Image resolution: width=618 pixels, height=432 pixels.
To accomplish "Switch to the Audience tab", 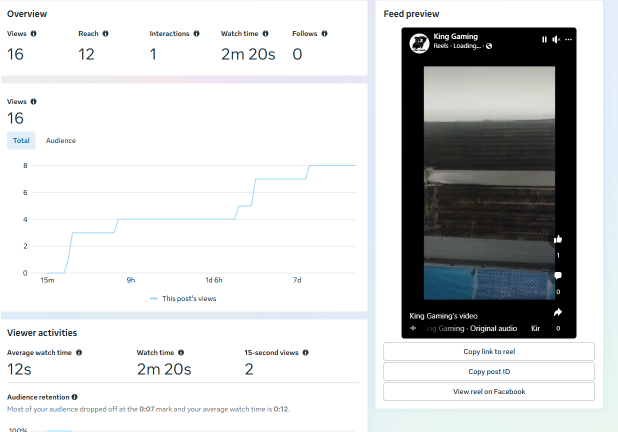I will (61, 140).
